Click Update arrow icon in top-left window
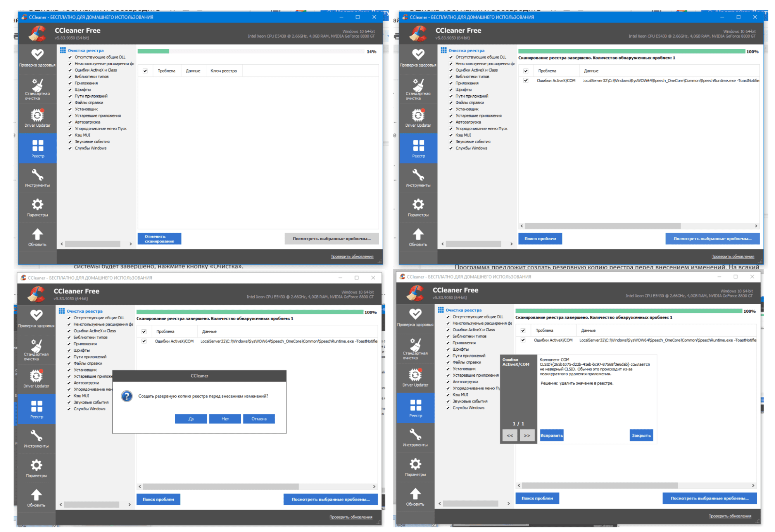 point(37,234)
